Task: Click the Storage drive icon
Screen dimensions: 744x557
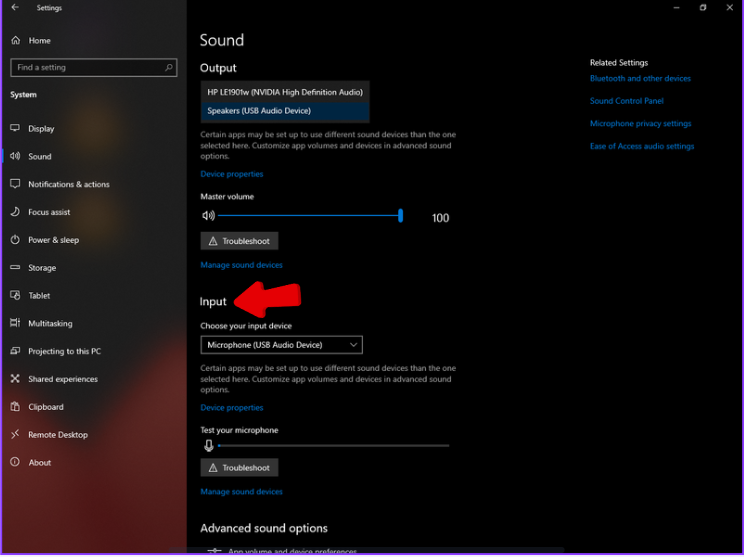Action: tap(16, 268)
